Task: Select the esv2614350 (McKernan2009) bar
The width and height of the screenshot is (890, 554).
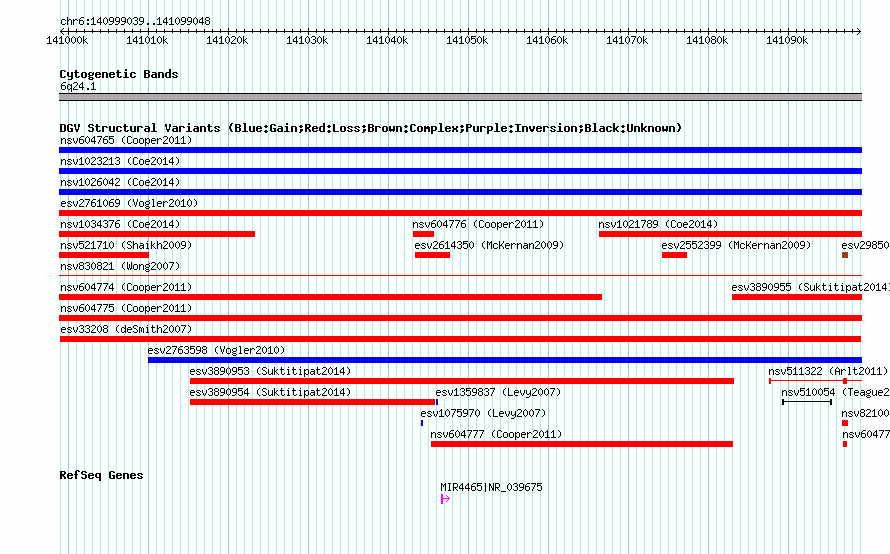Action: click(433, 255)
